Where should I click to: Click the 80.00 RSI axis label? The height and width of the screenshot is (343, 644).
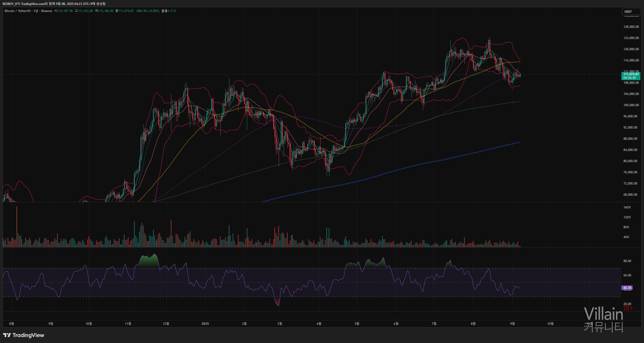pos(627,261)
